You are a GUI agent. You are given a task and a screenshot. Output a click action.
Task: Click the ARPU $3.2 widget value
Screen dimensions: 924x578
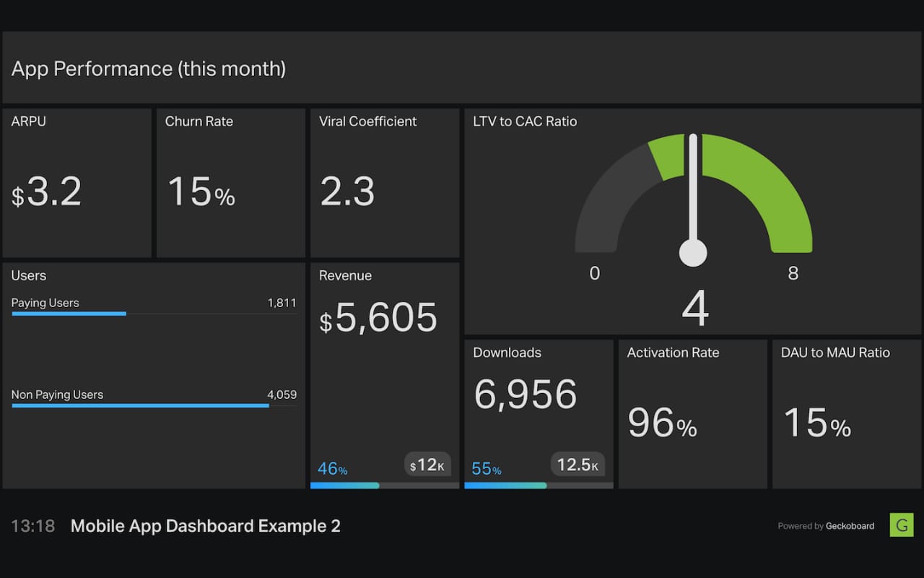(x=47, y=192)
